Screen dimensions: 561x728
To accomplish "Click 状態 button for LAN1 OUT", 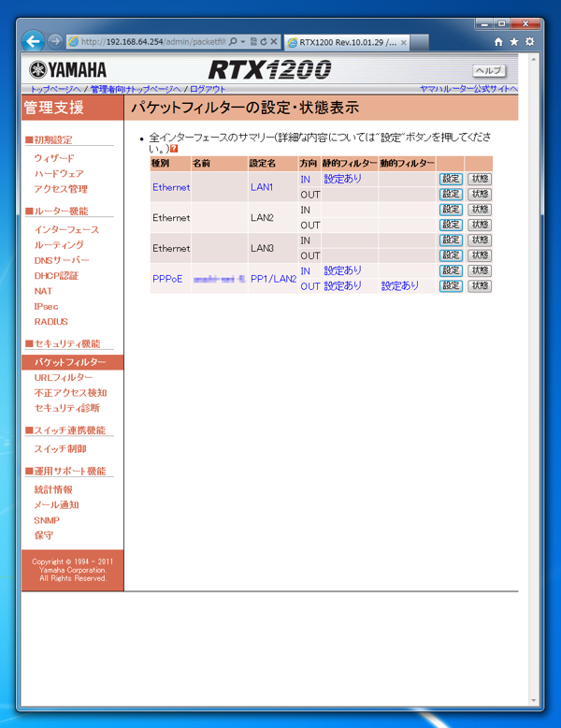I will [480, 195].
